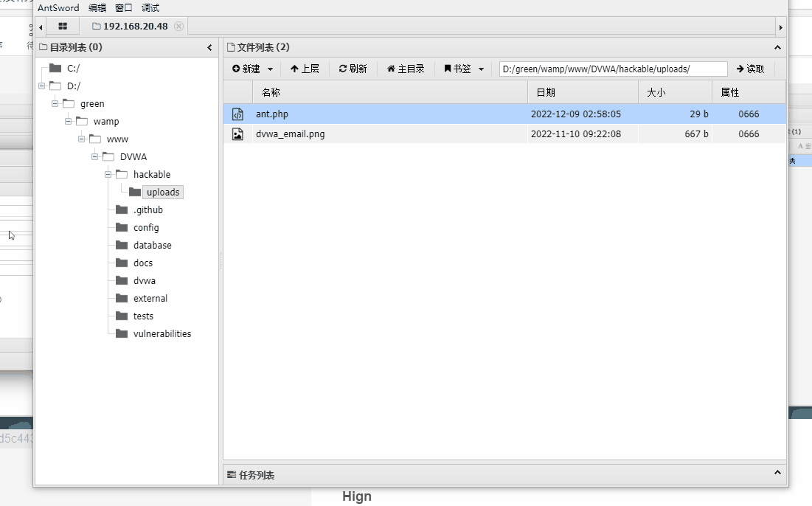Viewport: 812px width, 506px height.
Task: Select the DVWA folder
Action: [x=133, y=157]
